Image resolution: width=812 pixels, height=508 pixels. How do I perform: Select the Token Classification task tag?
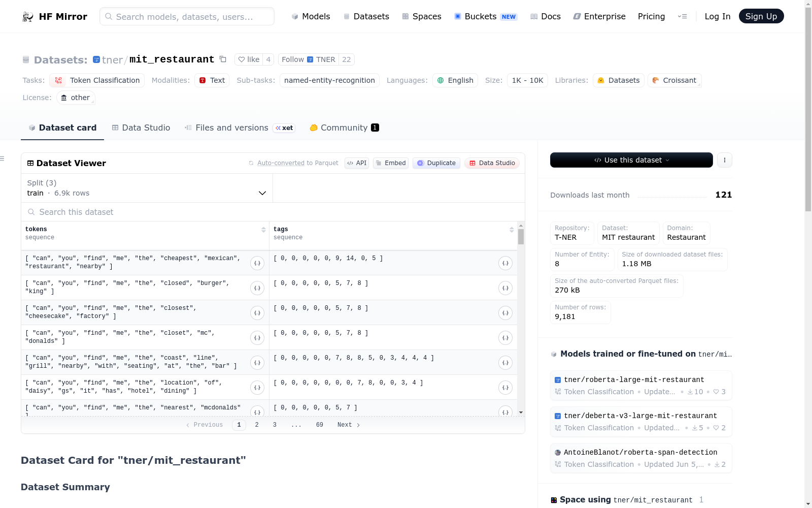(97, 80)
